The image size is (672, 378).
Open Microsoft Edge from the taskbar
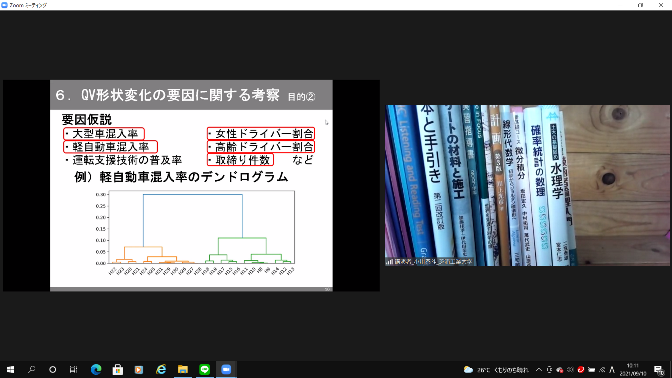[x=96, y=369]
